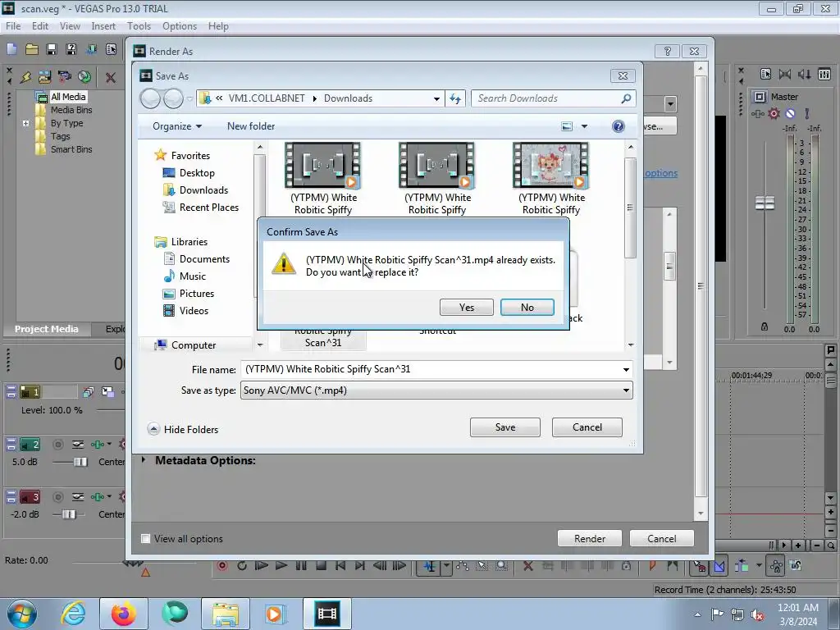
Task: Open the Save as type combo box
Action: tap(436, 390)
